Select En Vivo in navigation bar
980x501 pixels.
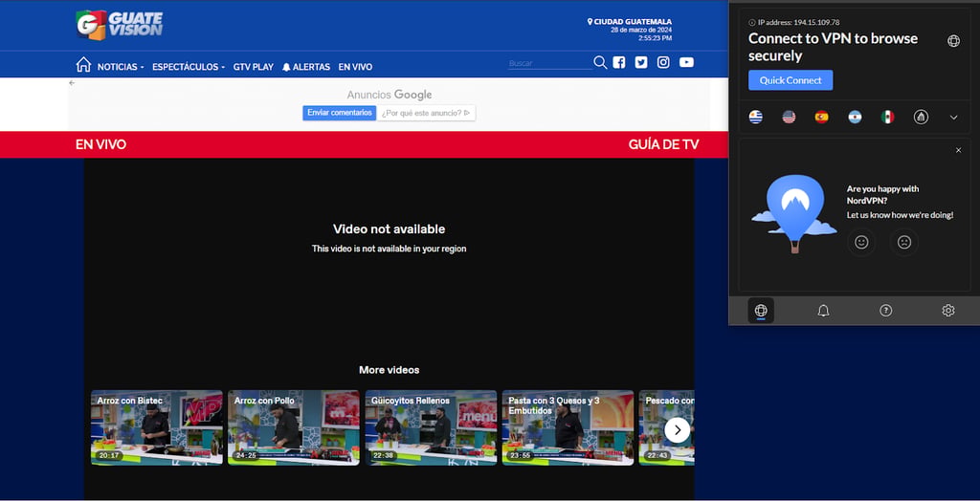355,67
